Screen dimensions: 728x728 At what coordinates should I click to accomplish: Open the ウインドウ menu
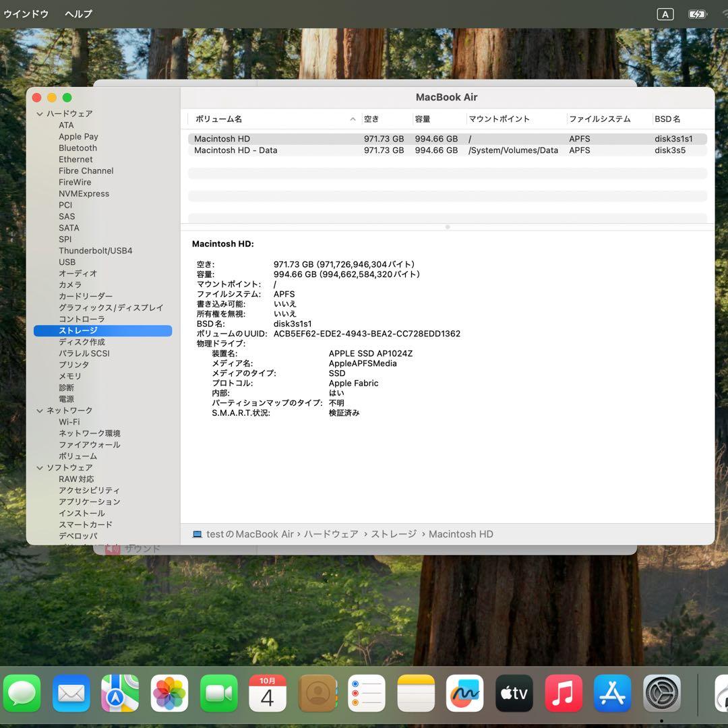(26, 13)
